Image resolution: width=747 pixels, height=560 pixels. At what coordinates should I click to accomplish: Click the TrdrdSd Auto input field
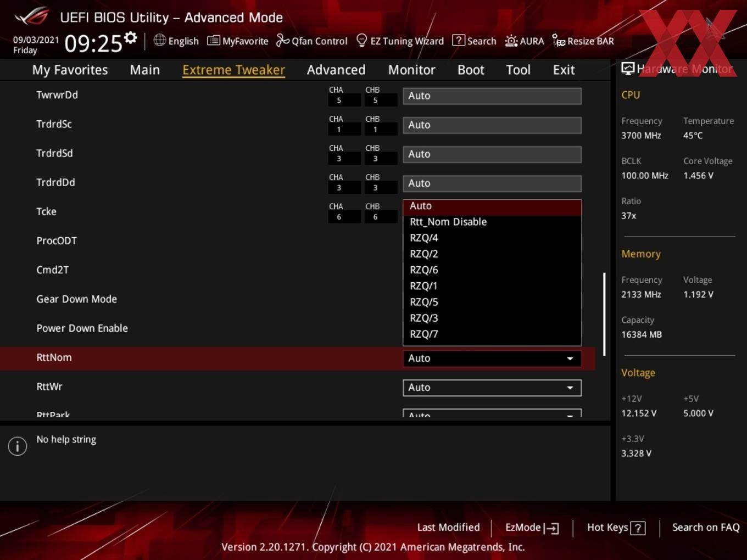point(492,154)
